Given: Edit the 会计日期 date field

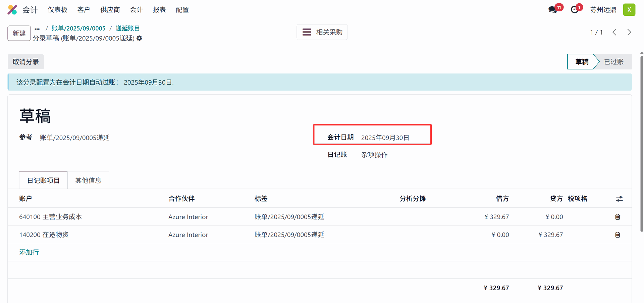Looking at the screenshot, I should pos(385,138).
